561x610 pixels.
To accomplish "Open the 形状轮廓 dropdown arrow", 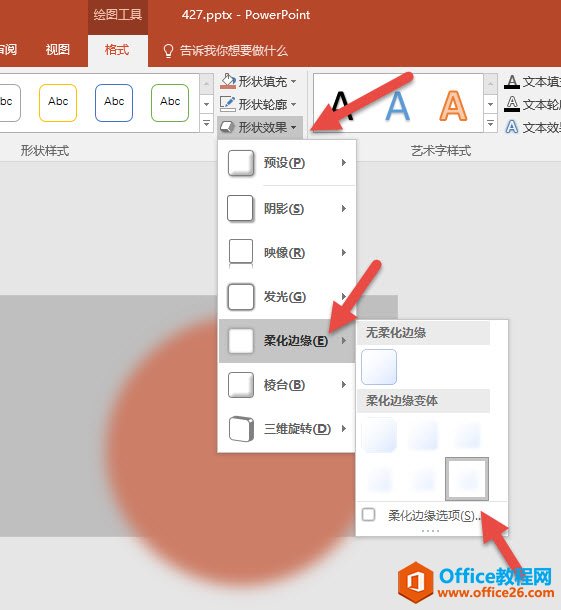I will click(293, 105).
